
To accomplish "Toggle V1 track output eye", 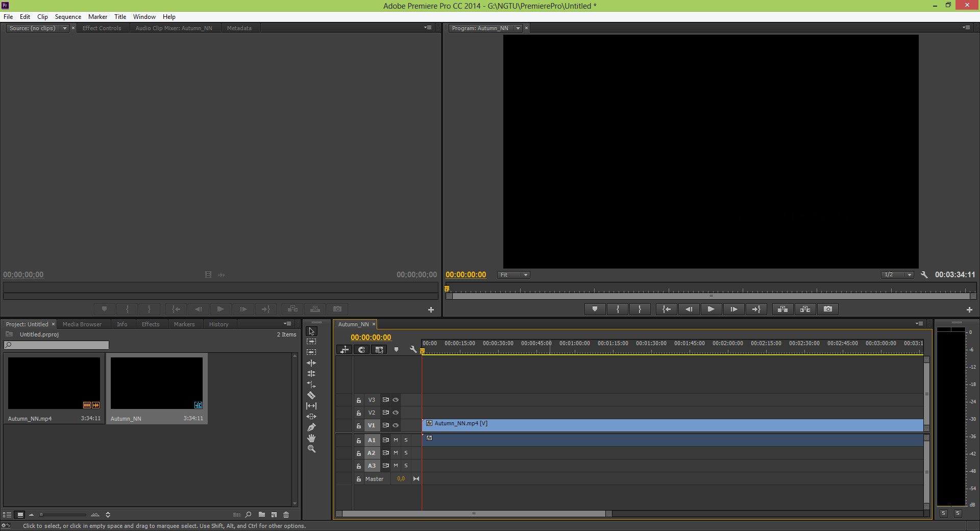I will (396, 425).
